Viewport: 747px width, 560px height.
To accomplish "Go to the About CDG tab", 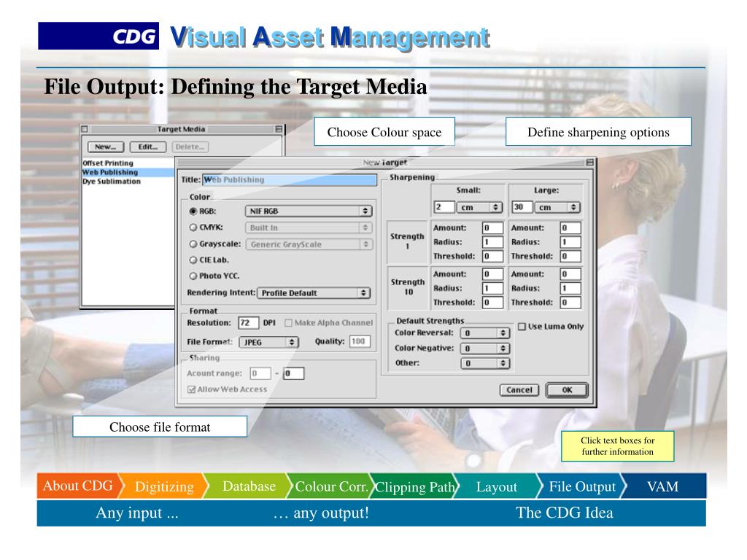I will point(79,486).
